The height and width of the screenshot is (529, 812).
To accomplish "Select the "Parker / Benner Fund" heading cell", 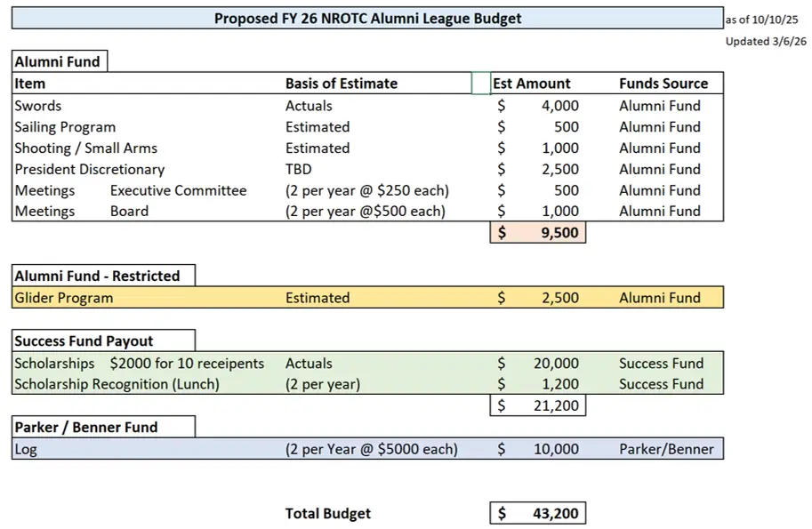I will [86, 427].
